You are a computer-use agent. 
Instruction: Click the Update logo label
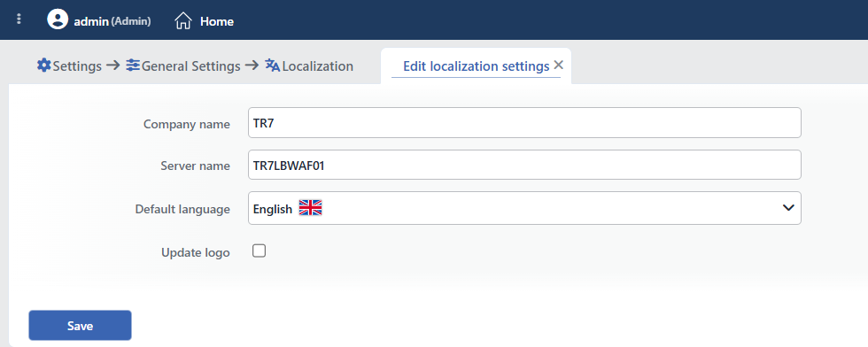point(196,252)
